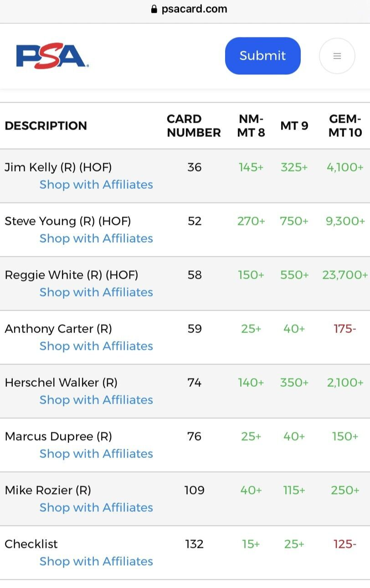Open Shop with Affiliates under Mike Rozier
The width and height of the screenshot is (370, 588).
pyautogui.click(x=96, y=508)
